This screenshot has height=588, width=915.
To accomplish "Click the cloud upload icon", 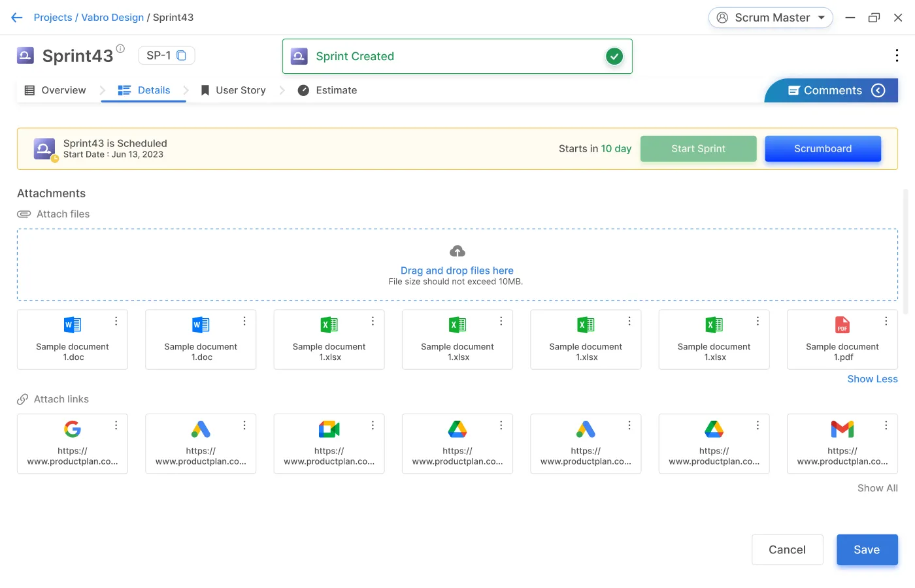I will point(457,252).
